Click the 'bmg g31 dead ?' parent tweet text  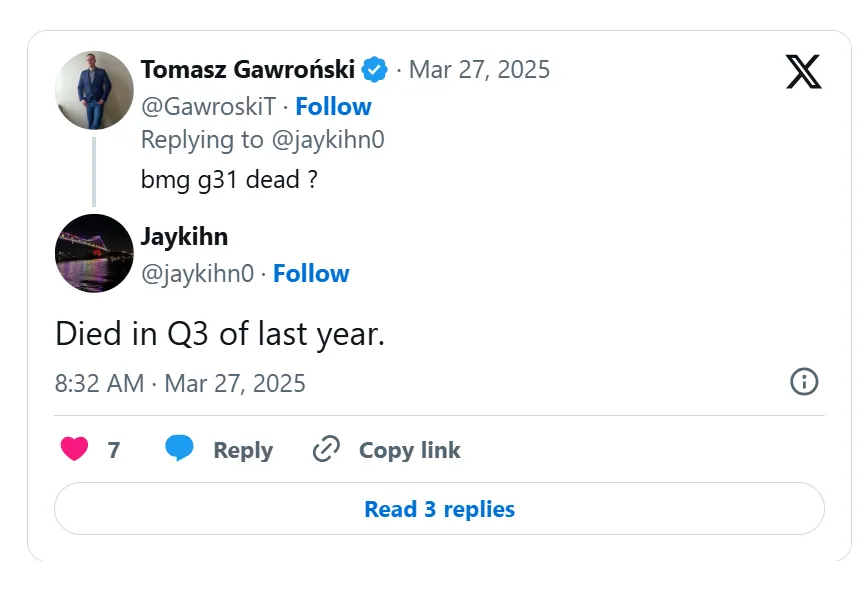coord(229,179)
